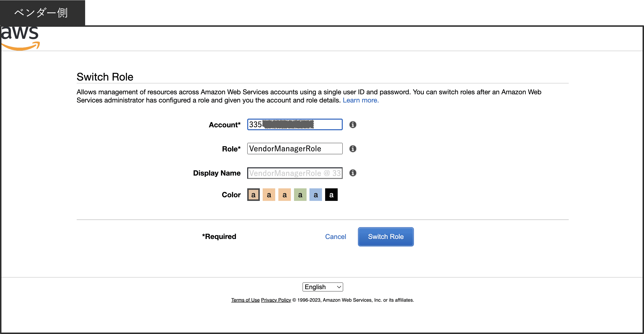
Task: Open the Learn more link
Action: point(361,100)
